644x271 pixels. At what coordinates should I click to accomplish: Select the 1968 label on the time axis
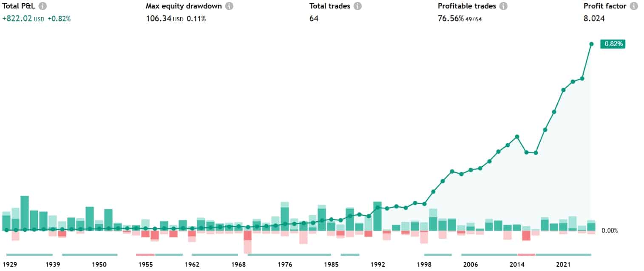(x=238, y=265)
